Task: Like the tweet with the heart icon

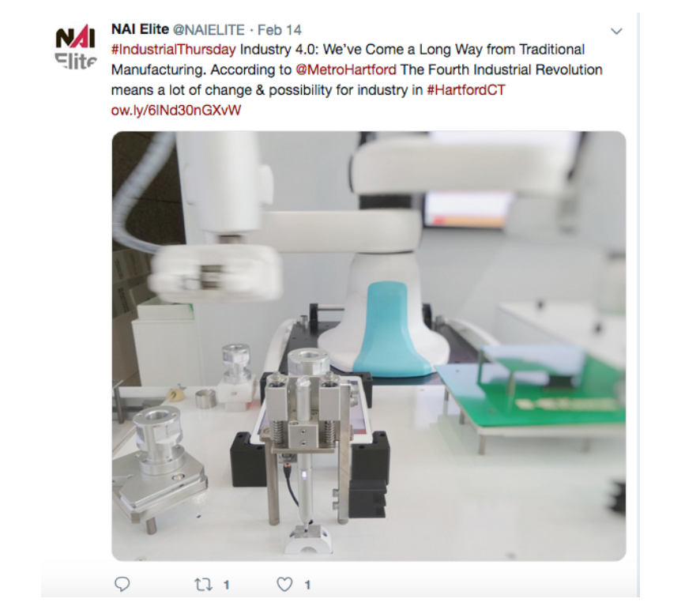Action: 285,584
